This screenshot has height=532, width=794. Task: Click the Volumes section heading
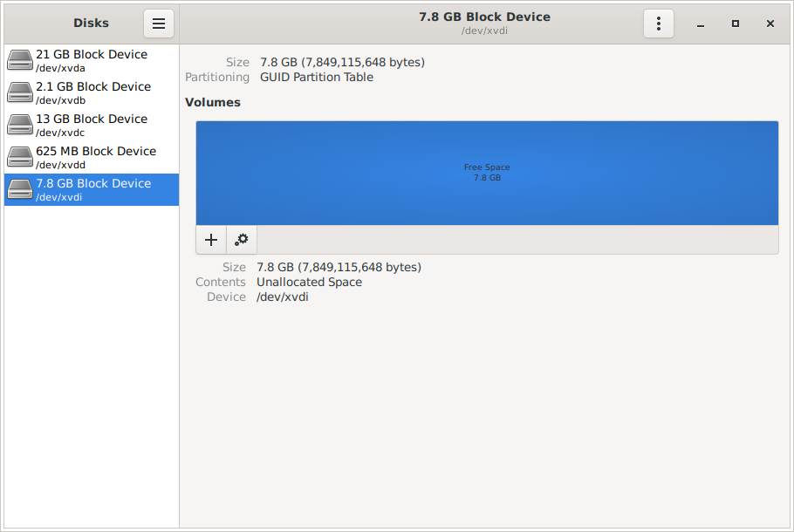click(213, 102)
